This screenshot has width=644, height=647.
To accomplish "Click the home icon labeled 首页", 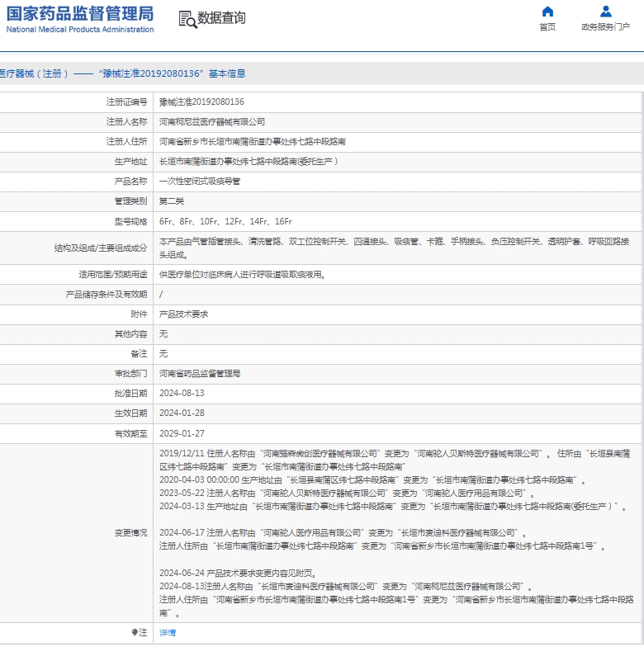I will [x=547, y=12].
